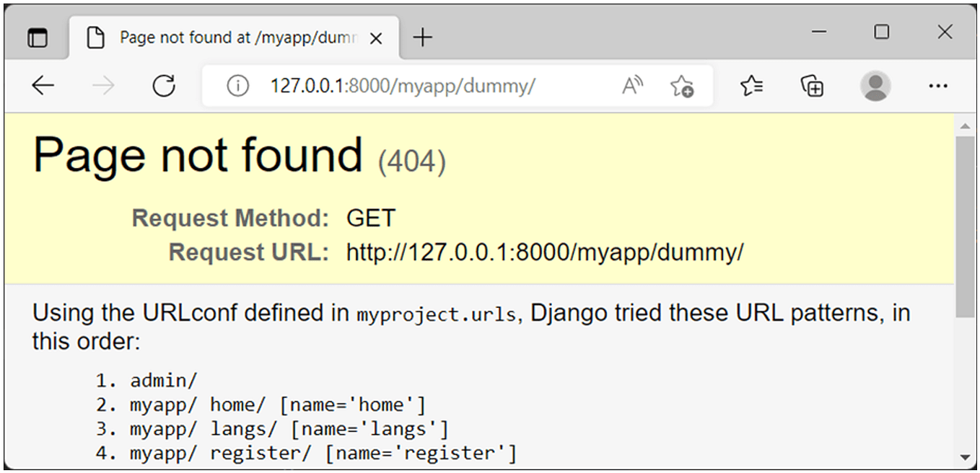Click the tab actions menu icon
Image resolution: width=980 pixels, height=473 pixels.
tap(37, 37)
